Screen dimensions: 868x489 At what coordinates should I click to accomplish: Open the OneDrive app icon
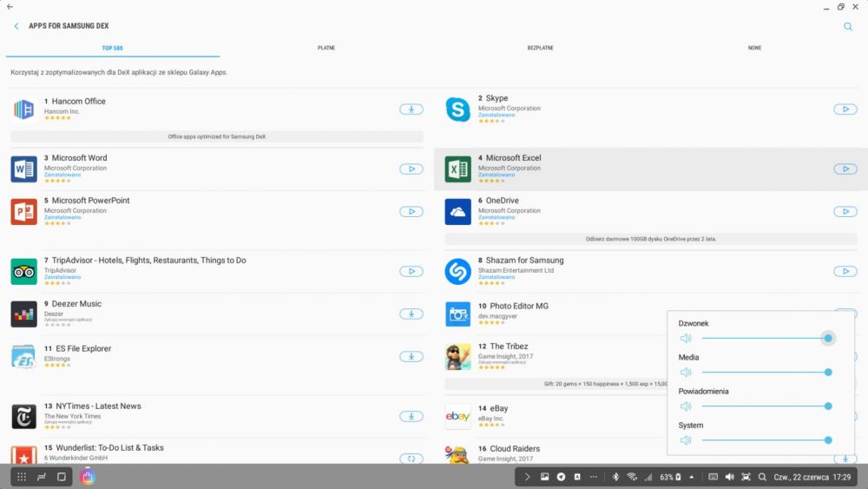tap(457, 212)
